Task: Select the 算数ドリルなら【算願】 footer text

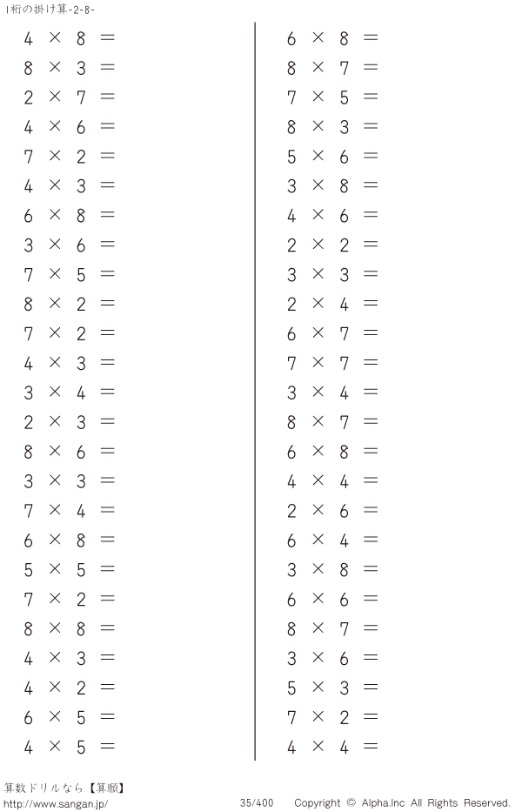Action: (64, 788)
